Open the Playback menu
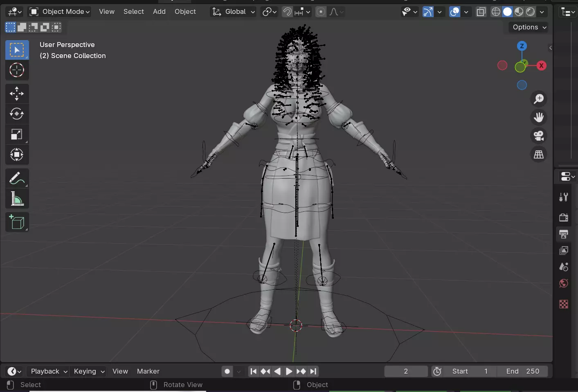The width and height of the screenshot is (578, 392). (x=49, y=371)
